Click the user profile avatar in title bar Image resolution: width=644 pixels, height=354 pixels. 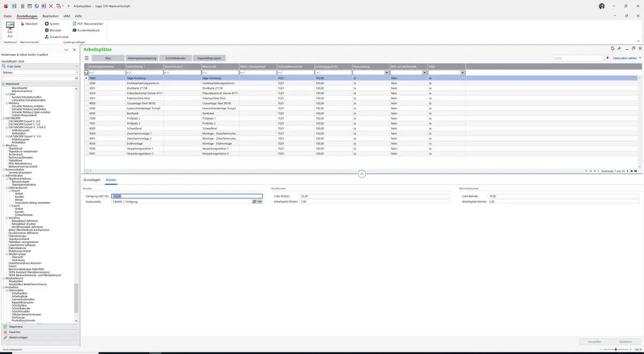602,6
